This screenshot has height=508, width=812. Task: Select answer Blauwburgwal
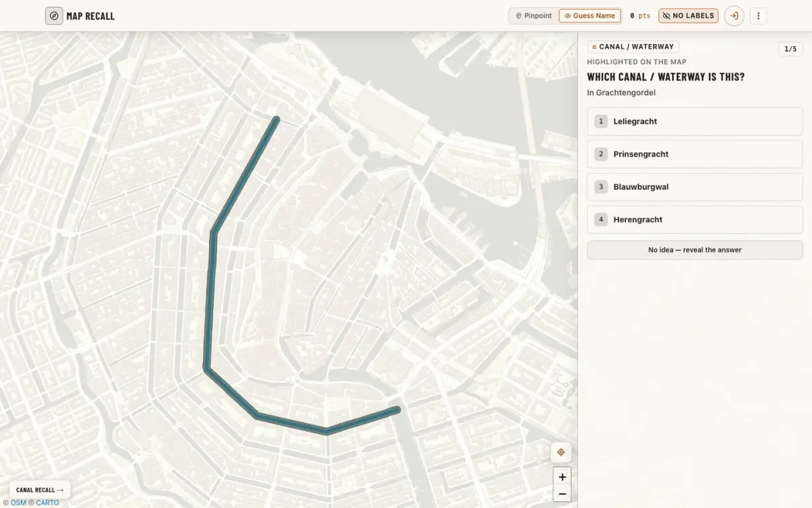click(x=695, y=186)
